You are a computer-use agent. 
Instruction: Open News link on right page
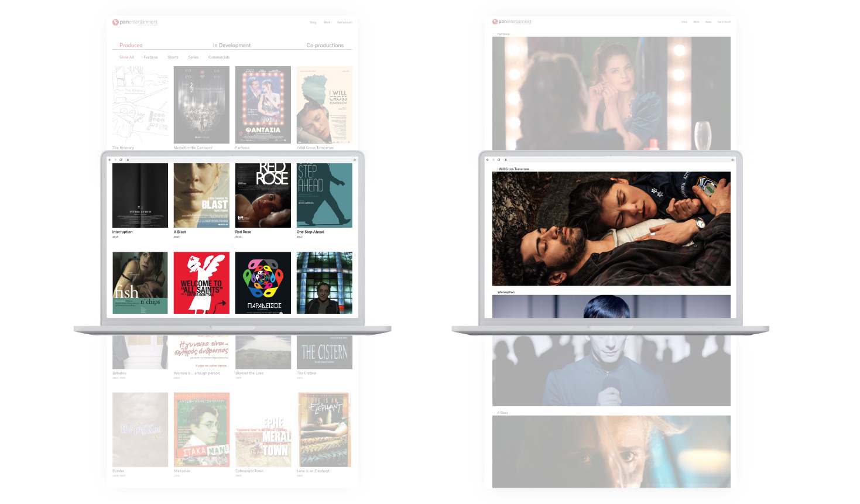coord(708,22)
